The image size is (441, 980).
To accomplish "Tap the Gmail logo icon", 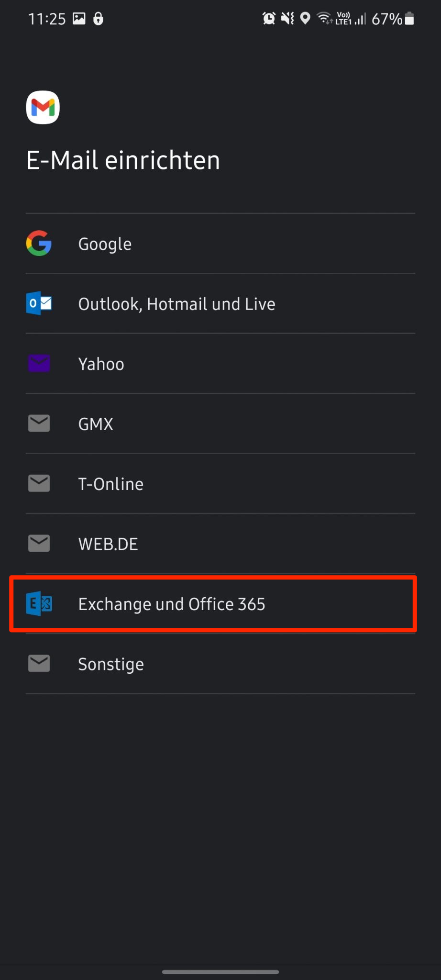I will pyautogui.click(x=43, y=107).
